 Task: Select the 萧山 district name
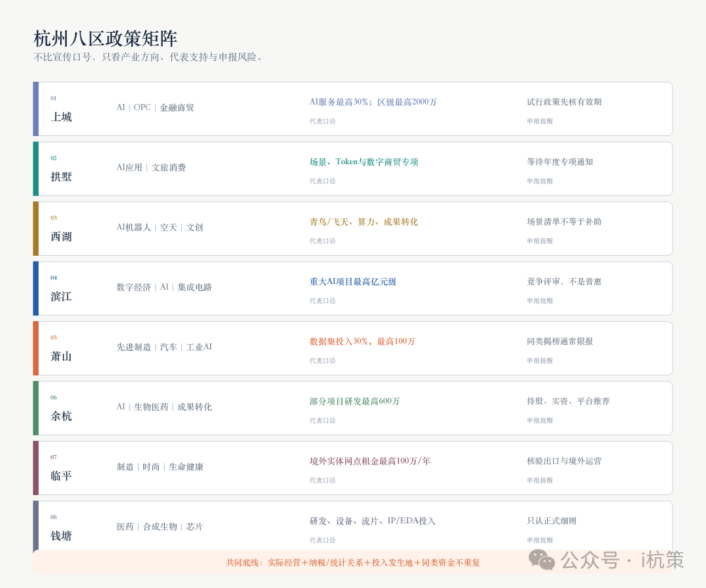61,357
